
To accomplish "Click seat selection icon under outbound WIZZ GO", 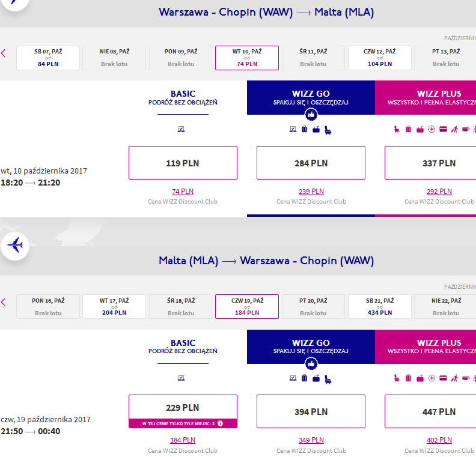I will (x=328, y=130).
